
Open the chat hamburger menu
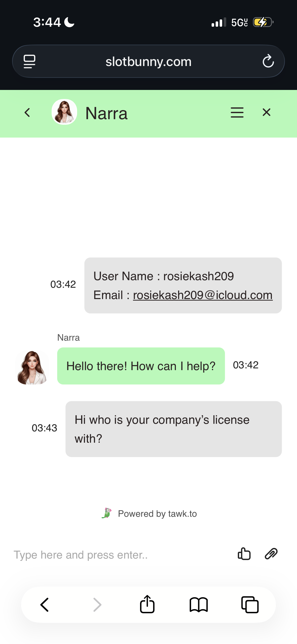click(237, 112)
